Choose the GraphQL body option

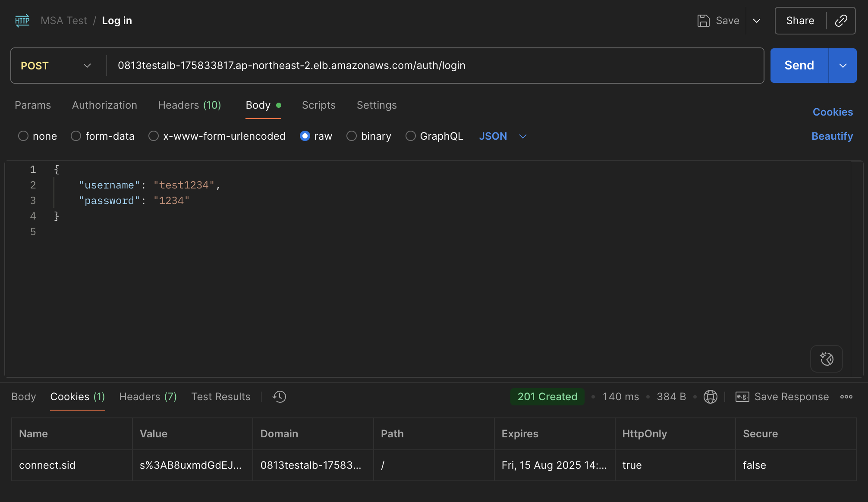411,136
